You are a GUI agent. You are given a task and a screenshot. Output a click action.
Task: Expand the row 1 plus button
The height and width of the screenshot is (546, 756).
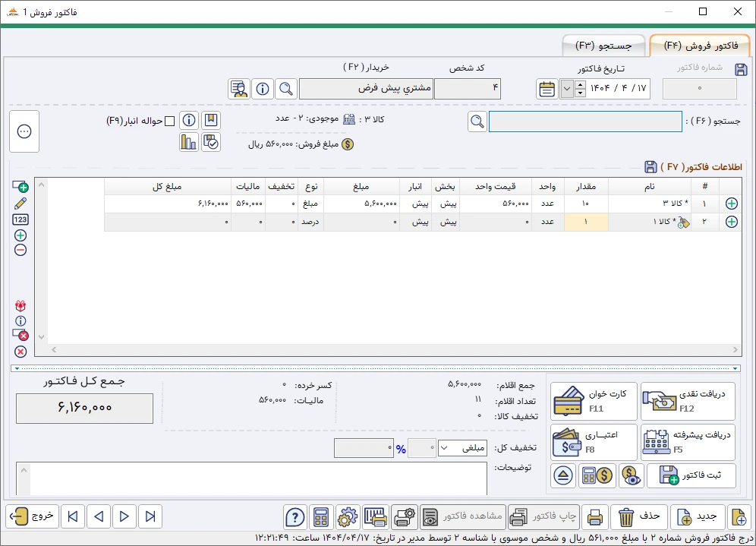732,204
